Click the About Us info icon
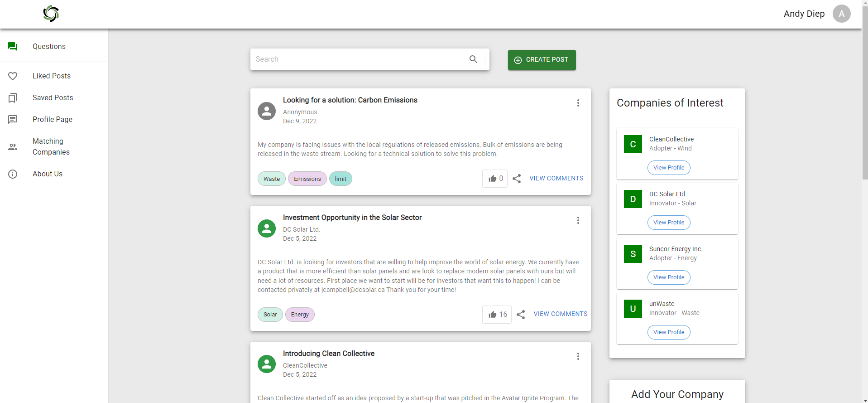The width and height of the screenshot is (868, 403). tap(13, 174)
